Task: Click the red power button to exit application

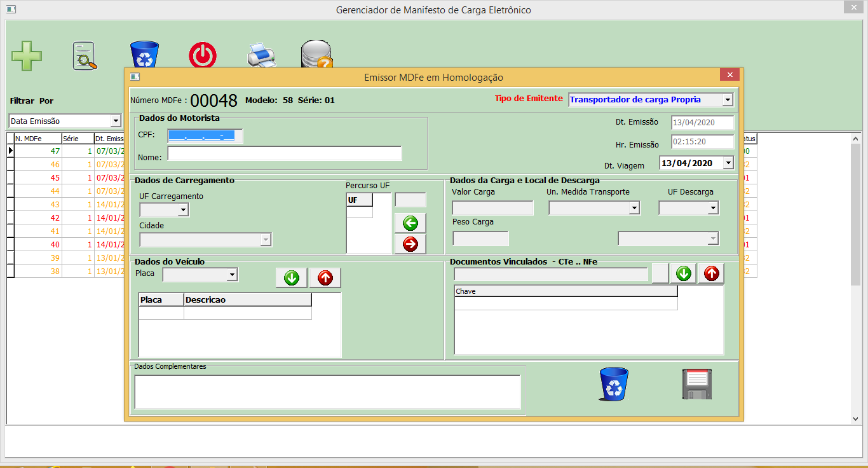Action: pos(203,55)
